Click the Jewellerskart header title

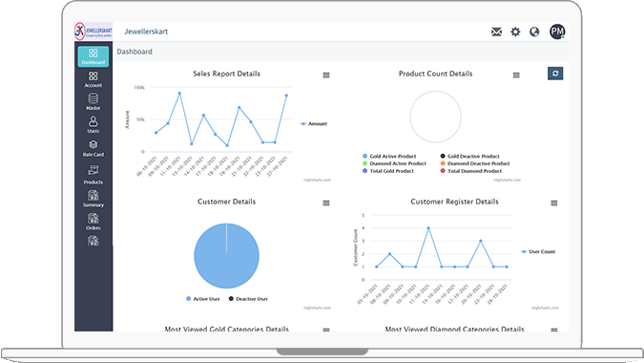[x=146, y=32]
